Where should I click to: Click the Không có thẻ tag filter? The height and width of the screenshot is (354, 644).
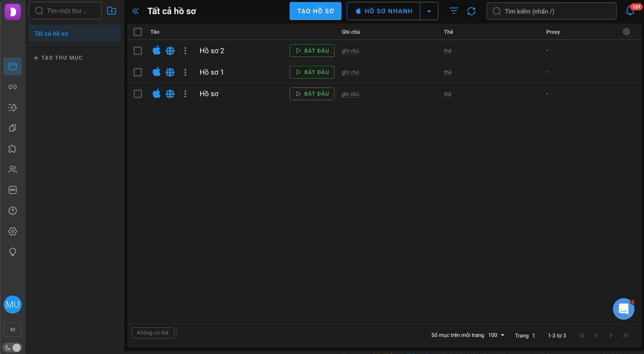[153, 332]
